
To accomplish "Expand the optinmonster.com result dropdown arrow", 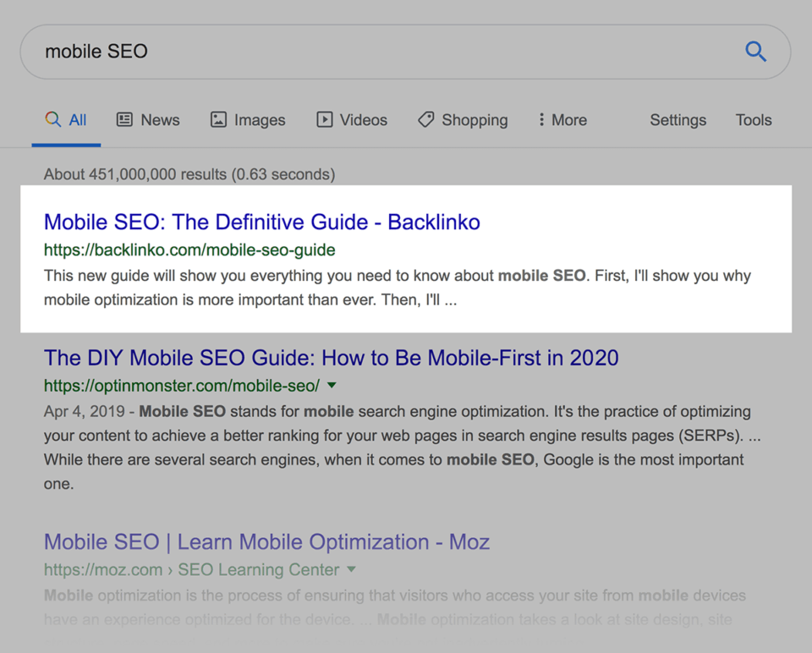I will (x=332, y=384).
